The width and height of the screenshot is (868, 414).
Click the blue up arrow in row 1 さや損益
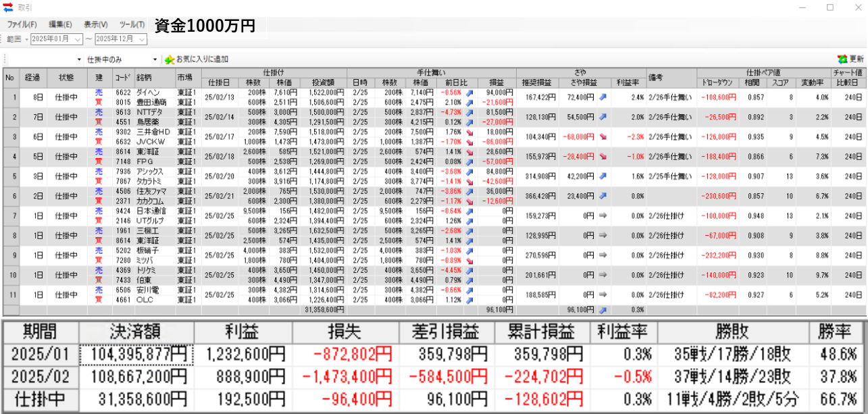point(603,97)
